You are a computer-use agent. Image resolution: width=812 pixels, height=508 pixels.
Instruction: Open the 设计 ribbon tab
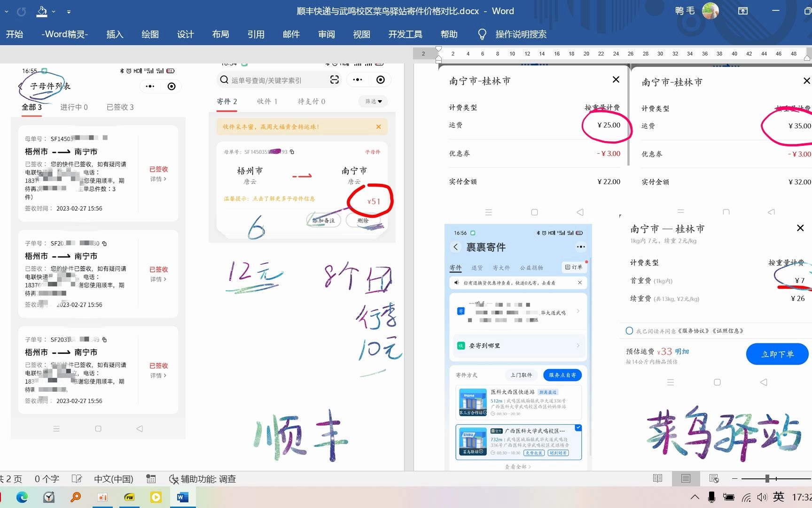click(x=185, y=34)
